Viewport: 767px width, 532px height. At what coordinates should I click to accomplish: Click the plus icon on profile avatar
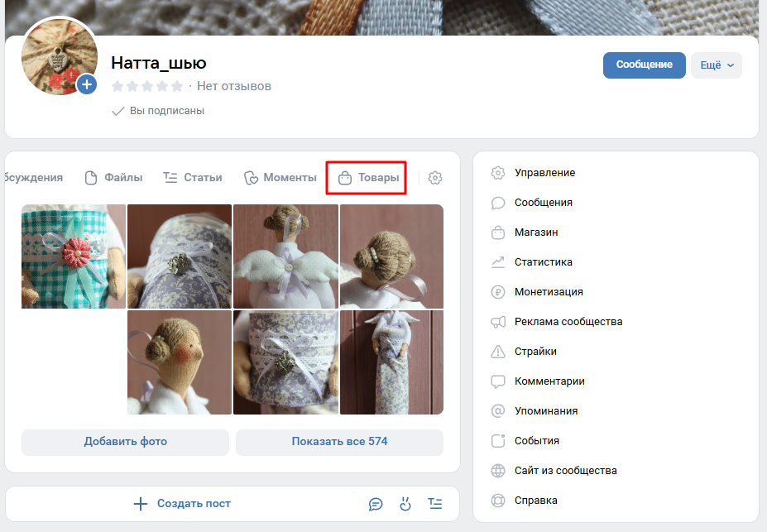tap(87, 84)
